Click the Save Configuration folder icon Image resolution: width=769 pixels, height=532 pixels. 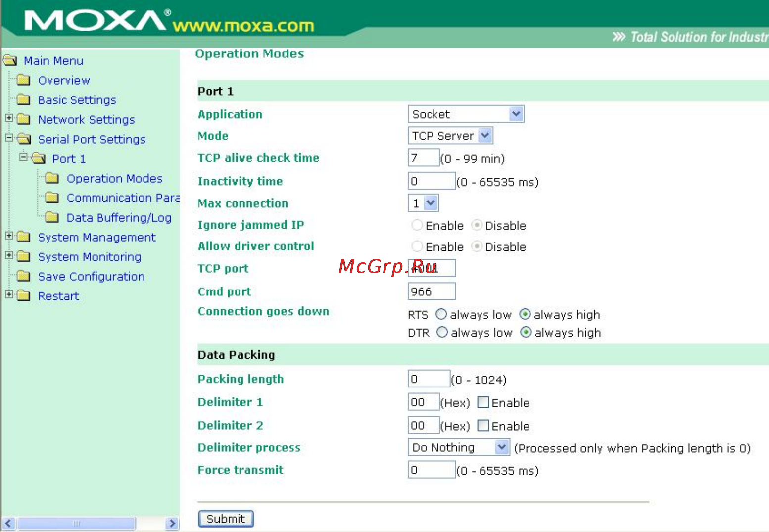tap(24, 276)
